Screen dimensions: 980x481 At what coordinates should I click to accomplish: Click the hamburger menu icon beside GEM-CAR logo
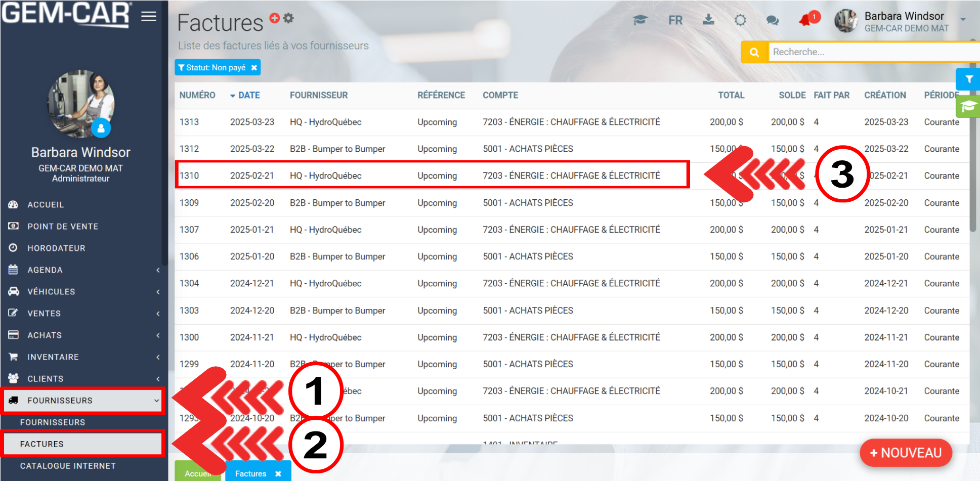[x=148, y=17]
